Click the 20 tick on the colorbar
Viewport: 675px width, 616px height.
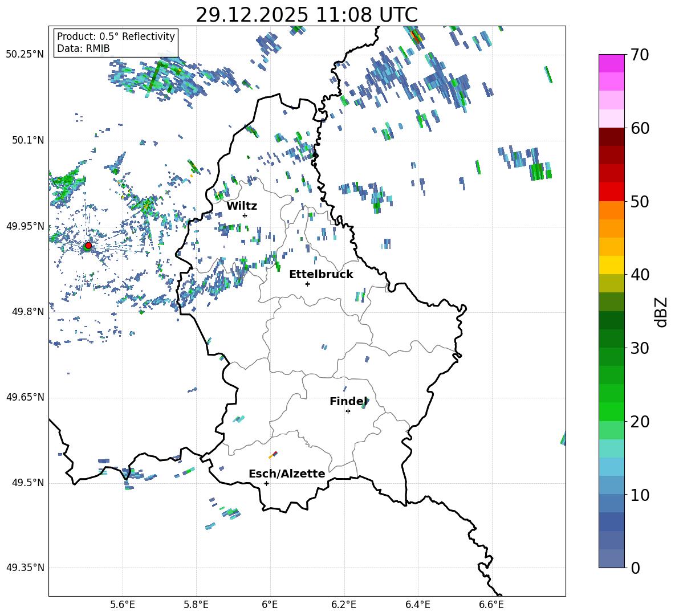640,421
